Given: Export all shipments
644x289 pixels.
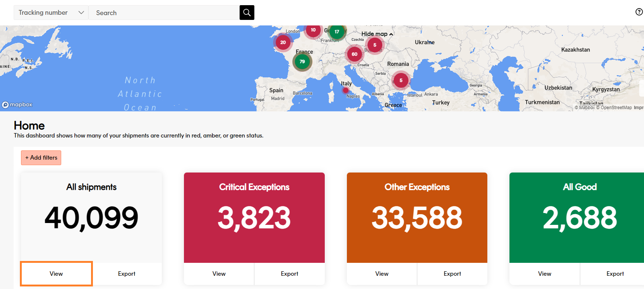Looking at the screenshot, I should 126,274.
